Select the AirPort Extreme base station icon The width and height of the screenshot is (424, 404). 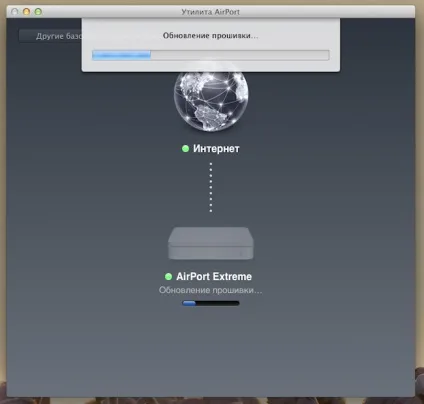(211, 244)
